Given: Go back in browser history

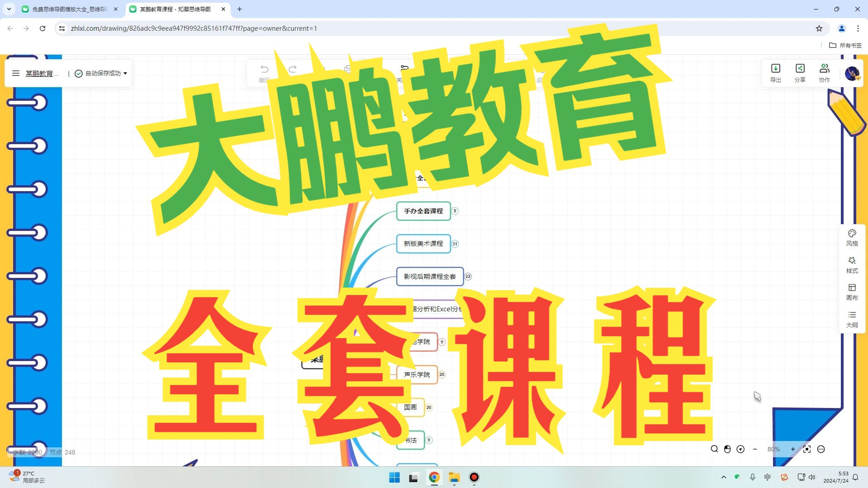Looking at the screenshot, I should 10,28.
